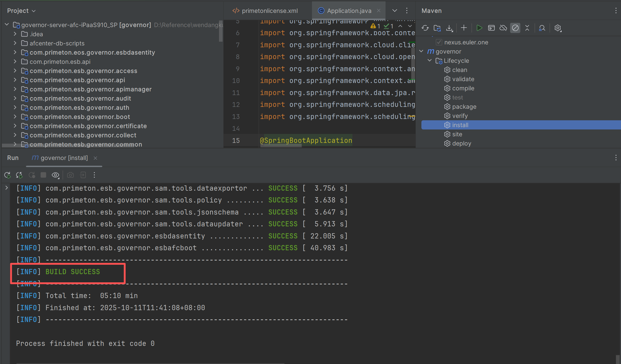
Task: Uncheck the nexus.euler.one profile checkbox
Action: 439,42
